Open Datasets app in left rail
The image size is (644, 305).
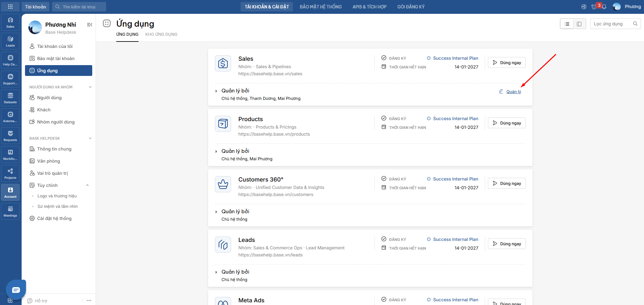click(10, 98)
